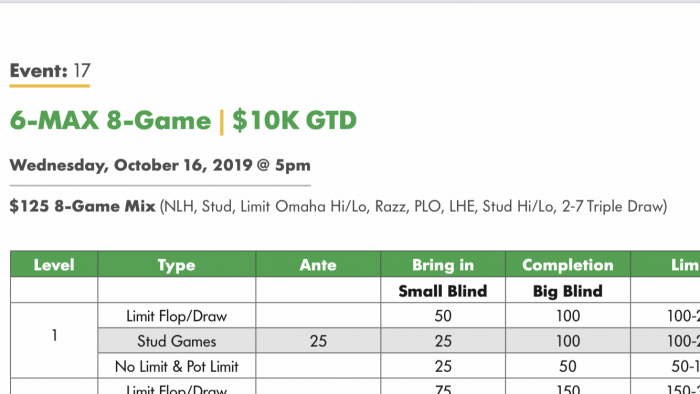Click the Big Blind subheader cell
This screenshot has width=700, height=394.
coord(568,290)
